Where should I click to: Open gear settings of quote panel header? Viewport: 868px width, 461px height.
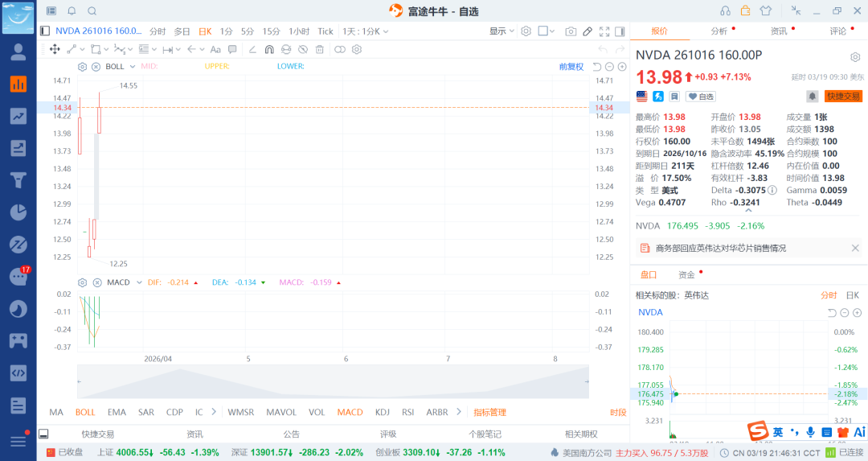click(855, 57)
